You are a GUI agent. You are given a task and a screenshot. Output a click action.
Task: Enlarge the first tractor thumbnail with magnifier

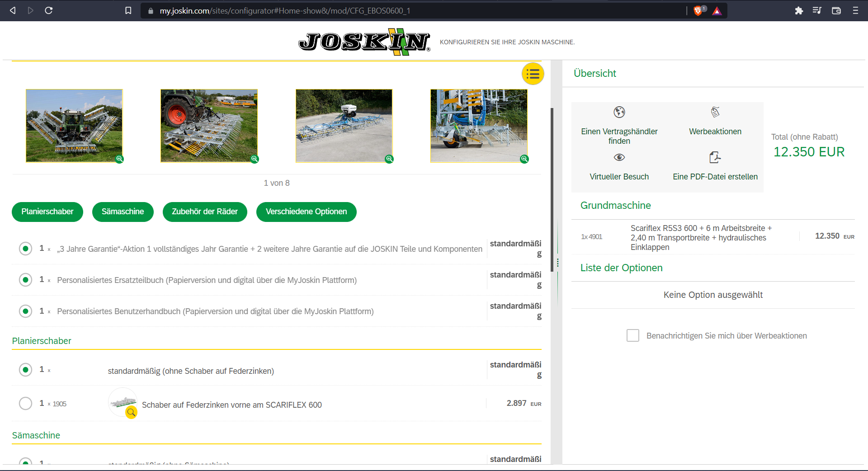(x=119, y=159)
